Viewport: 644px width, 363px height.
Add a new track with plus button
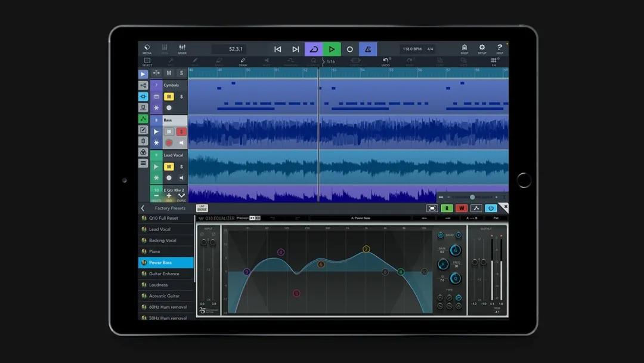tap(169, 196)
